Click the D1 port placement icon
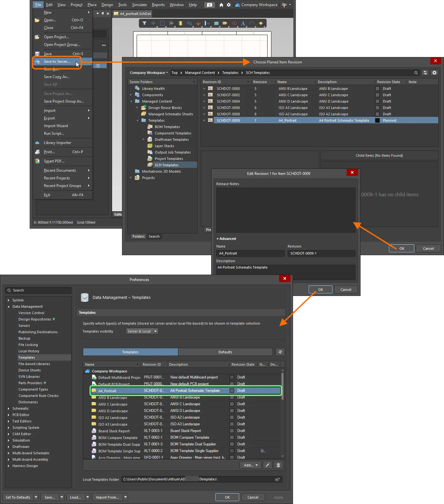Image resolution: width=444 pixels, height=504 pixels. click(225, 23)
